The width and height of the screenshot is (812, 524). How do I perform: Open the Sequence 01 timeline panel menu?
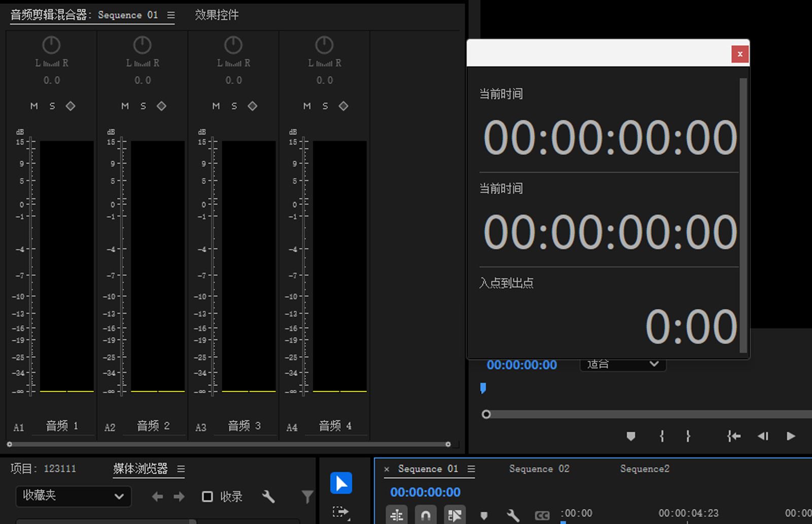click(471, 469)
